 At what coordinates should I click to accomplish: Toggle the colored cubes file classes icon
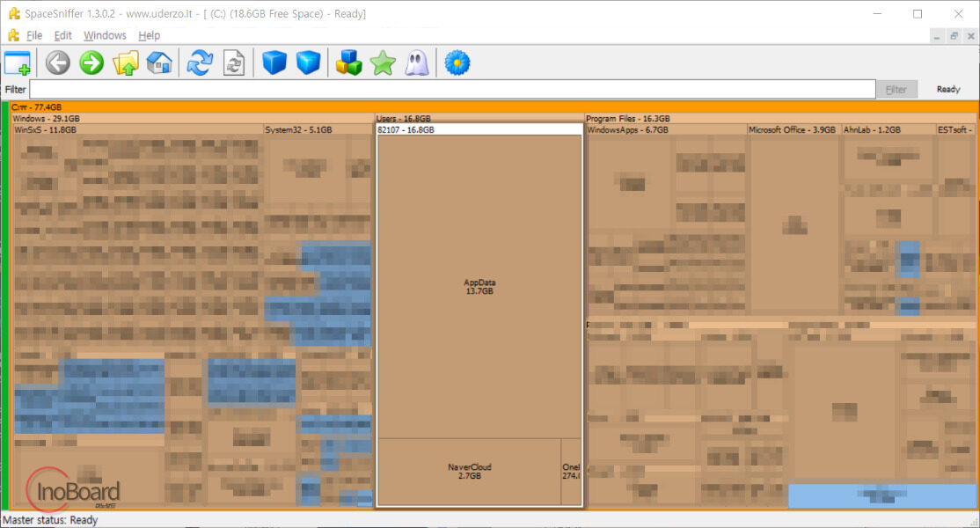point(348,63)
